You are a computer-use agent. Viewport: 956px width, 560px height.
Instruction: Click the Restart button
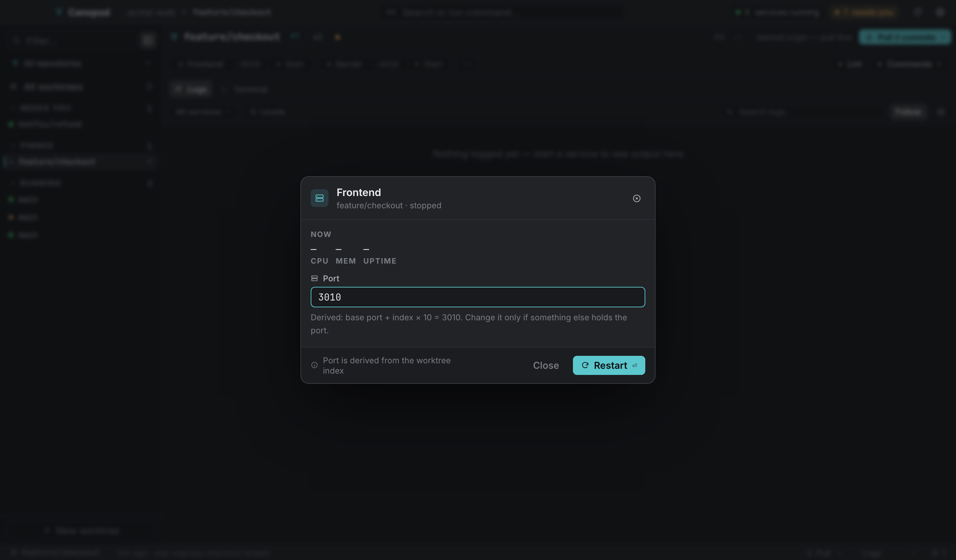tap(608, 365)
